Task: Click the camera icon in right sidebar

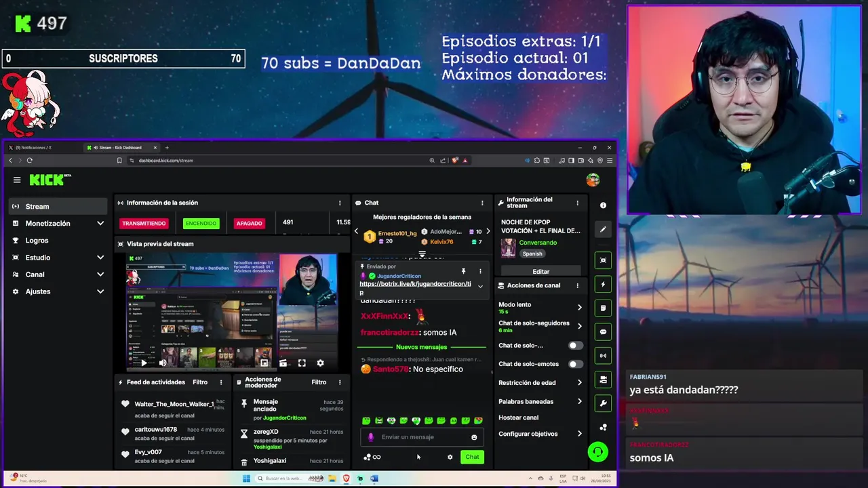Action: [x=603, y=380]
